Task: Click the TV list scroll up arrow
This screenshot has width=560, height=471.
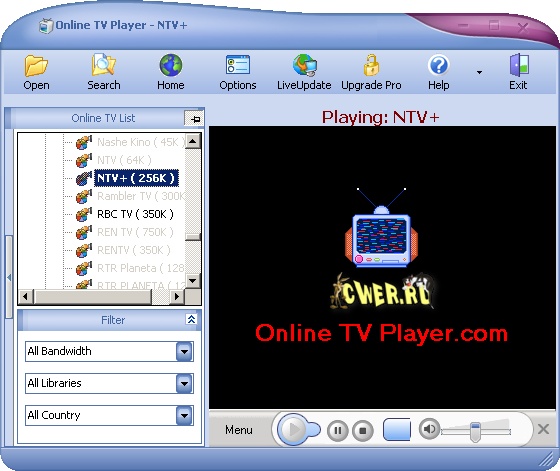Action: [x=193, y=141]
